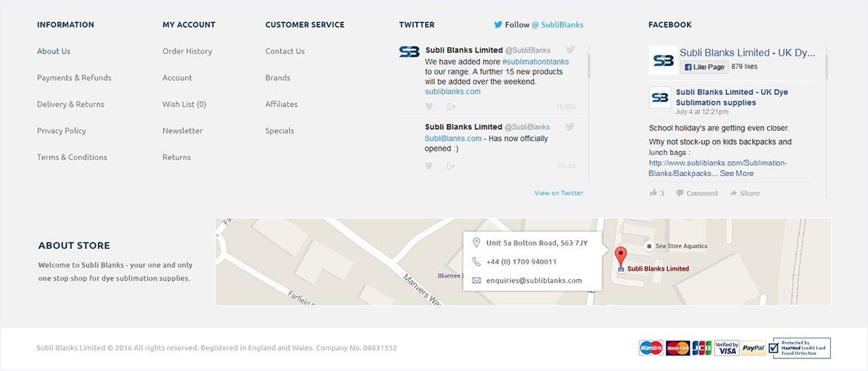Viewport: 868px width, 371px height.
Task: Open Returns under My Account
Action: point(177,157)
